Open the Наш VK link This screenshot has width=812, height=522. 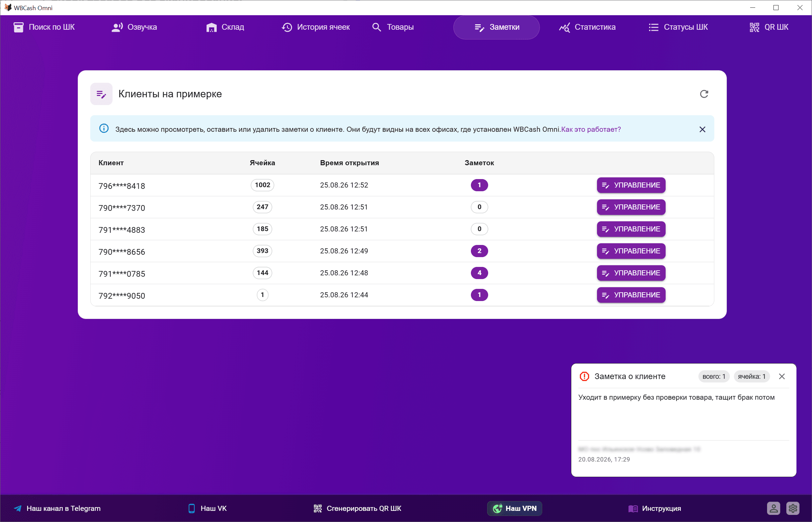(208, 508)
